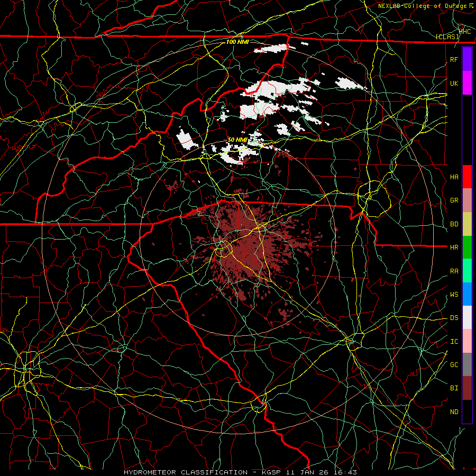Viewport: 476px width, 476px height.
Task: Click the DS legend label
Action: 454,318
